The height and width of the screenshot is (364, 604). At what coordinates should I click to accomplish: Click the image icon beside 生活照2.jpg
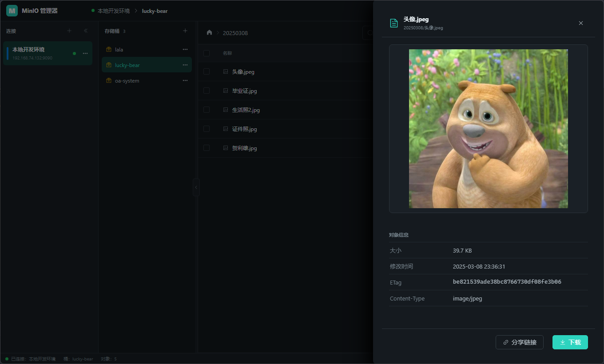(226, 110)
